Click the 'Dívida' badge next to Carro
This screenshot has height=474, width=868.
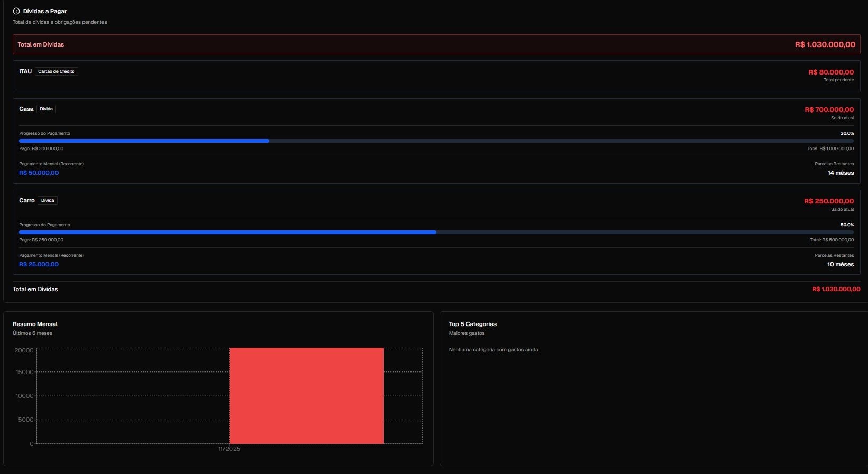48,200
